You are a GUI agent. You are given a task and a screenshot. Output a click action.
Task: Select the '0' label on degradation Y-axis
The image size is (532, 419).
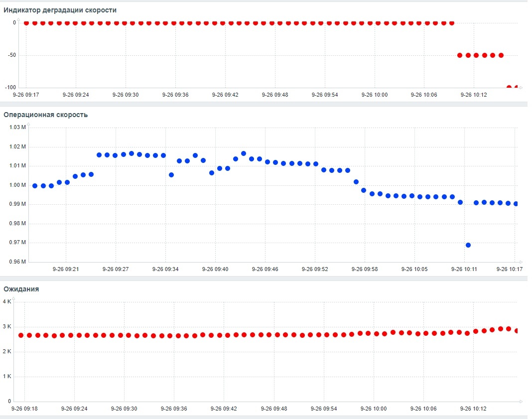pos(14,22)
